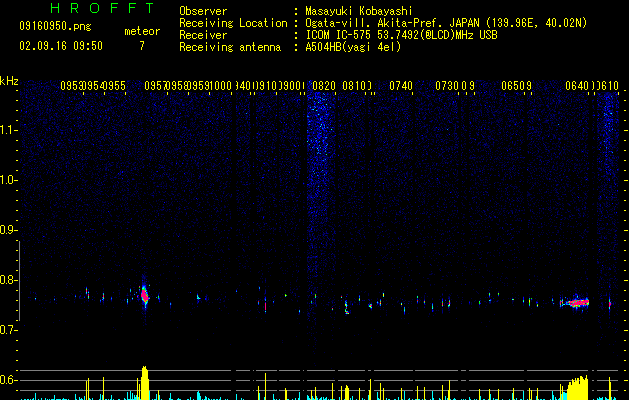Click the yellow power block under 0640 echo
Viewport: 629px width, 400px height.
[x=578, y=388]
